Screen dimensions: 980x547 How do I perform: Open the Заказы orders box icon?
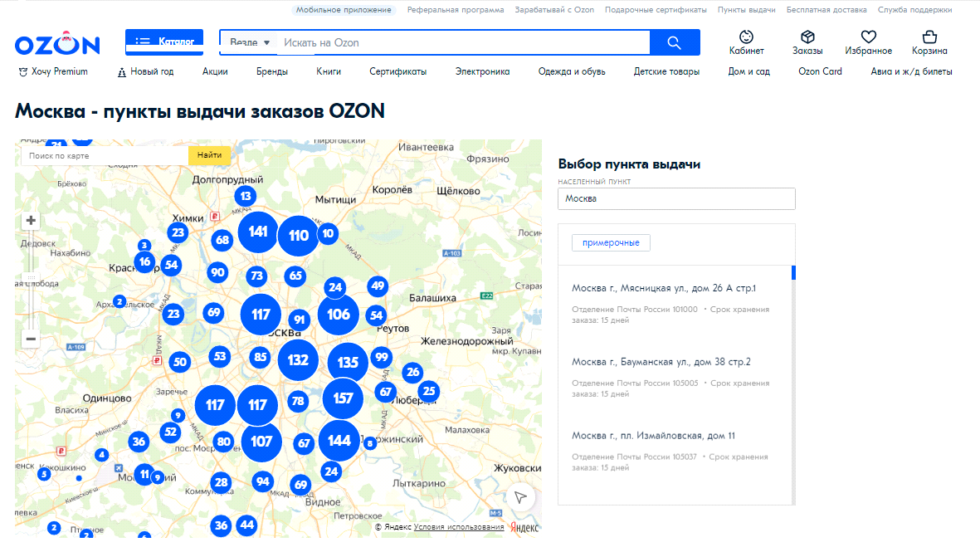click(807, 37)
